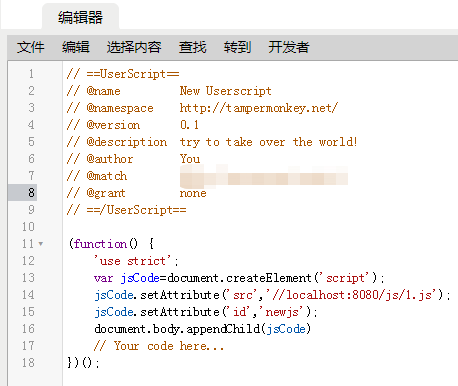Click the '})();' closing line

pos(83,362)
